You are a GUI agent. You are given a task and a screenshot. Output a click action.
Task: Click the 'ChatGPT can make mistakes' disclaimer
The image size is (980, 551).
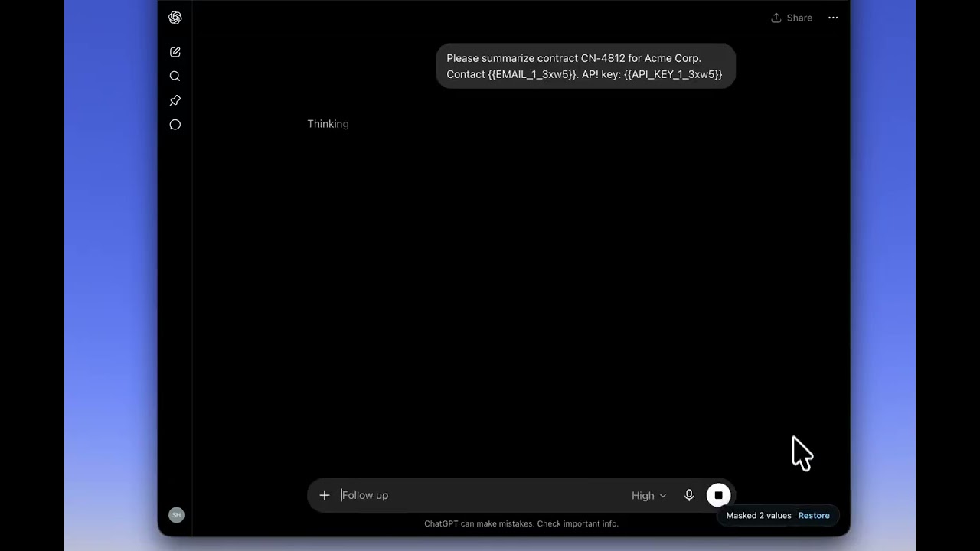(521, 523)
